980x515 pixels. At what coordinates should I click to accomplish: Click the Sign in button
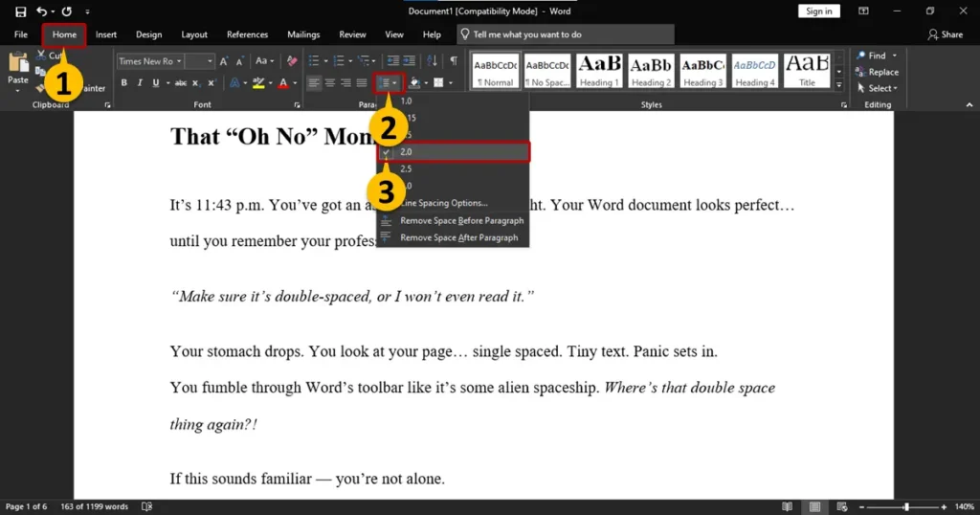(819, 11)
